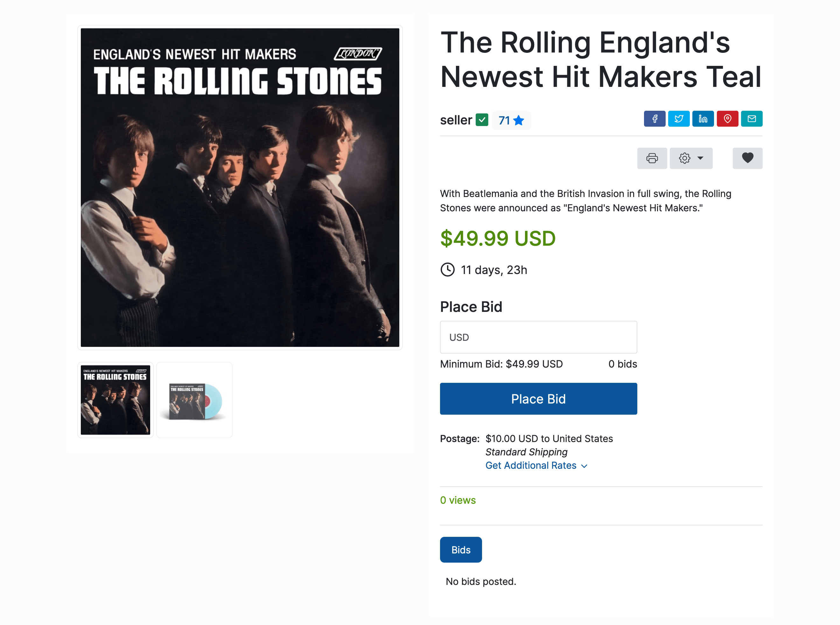Print this listing
The height and width of the screenshot is (625, 840).
click(652, 158)
